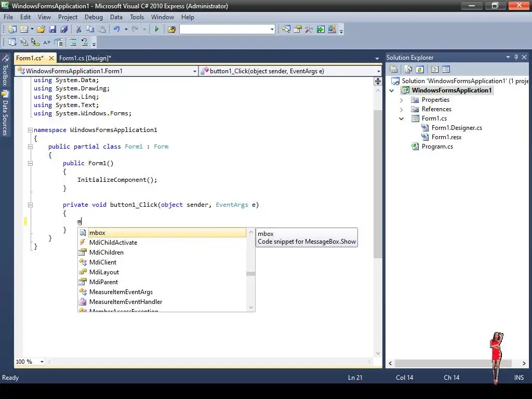532x399 pixels.
Task: Open the Debug menu
Action: click(94, 17)
